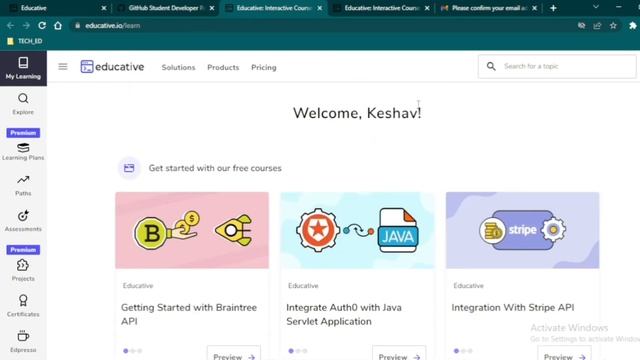The image size is (640, 360).
Task: Switch to the Please confirm your email tab
Action: click(x=489, y=8)
